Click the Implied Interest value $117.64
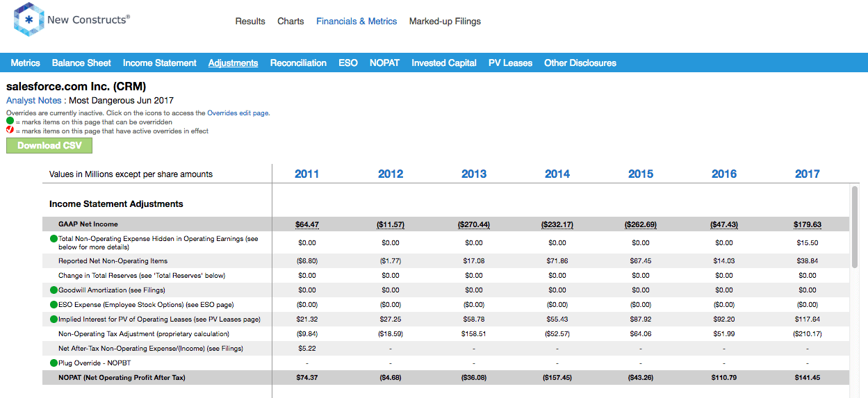868x398 pixels. (808, 320)
